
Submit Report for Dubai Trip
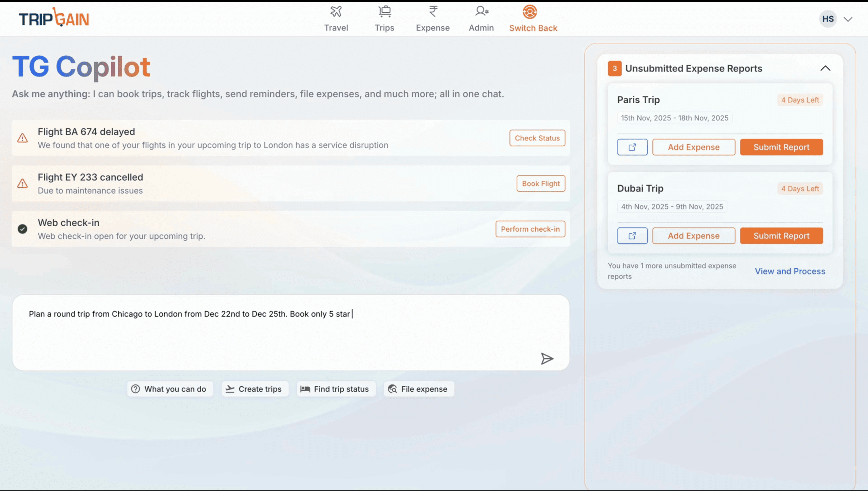pos(781,236)
